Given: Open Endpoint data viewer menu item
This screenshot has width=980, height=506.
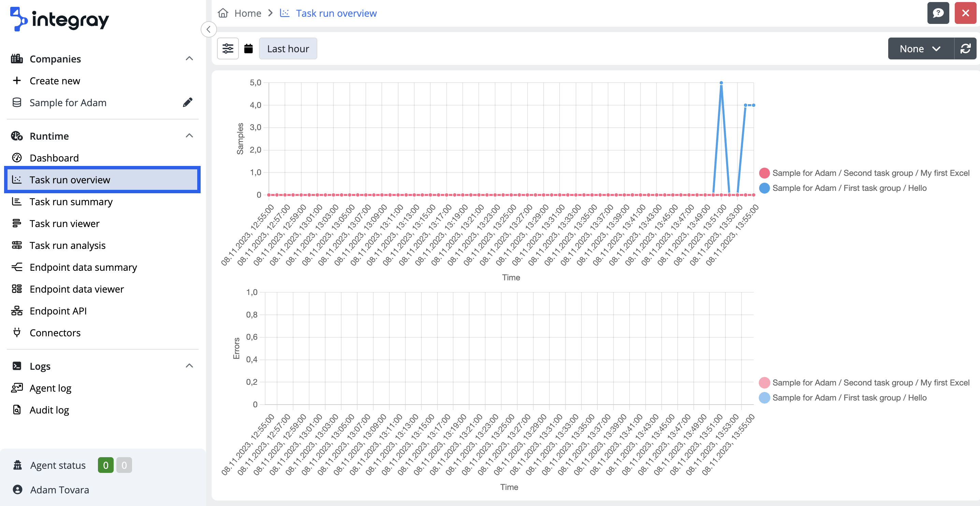Looking at the screenshot, I should tap(76, 289).
